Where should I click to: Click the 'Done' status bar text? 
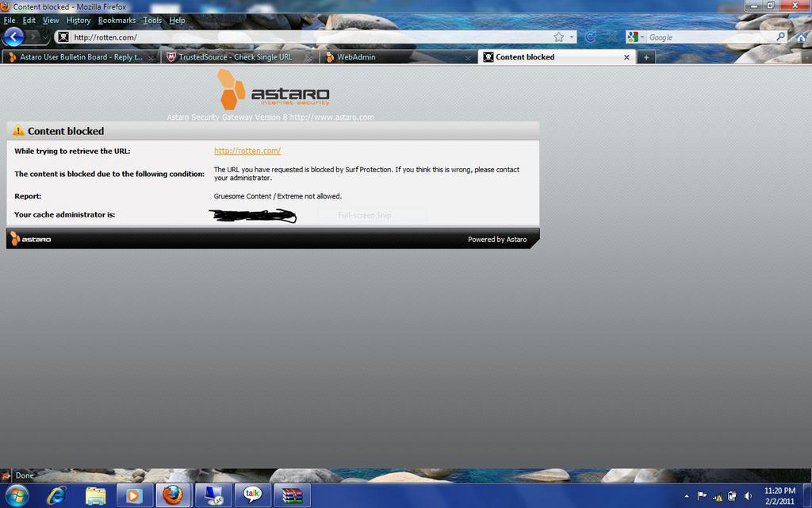[x=25, y=475]
